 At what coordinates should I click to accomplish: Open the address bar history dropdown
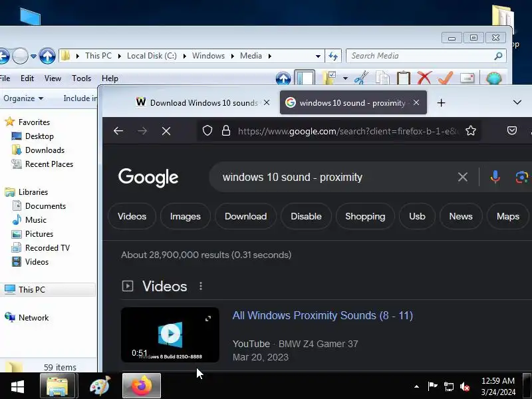318,56
